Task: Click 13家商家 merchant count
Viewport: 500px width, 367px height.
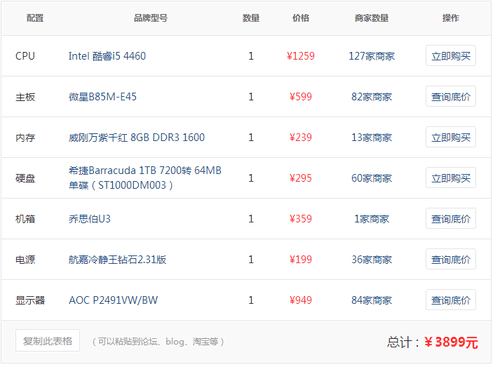Action: (372, 137)
